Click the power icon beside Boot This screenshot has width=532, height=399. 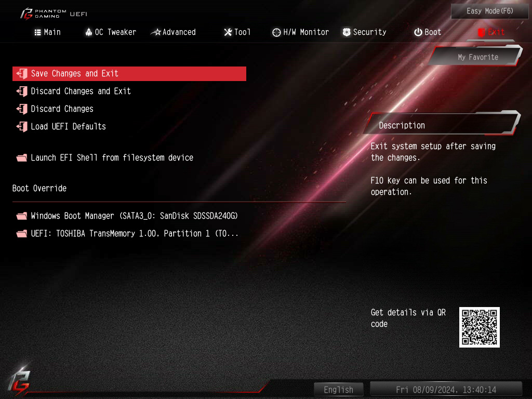418,32
